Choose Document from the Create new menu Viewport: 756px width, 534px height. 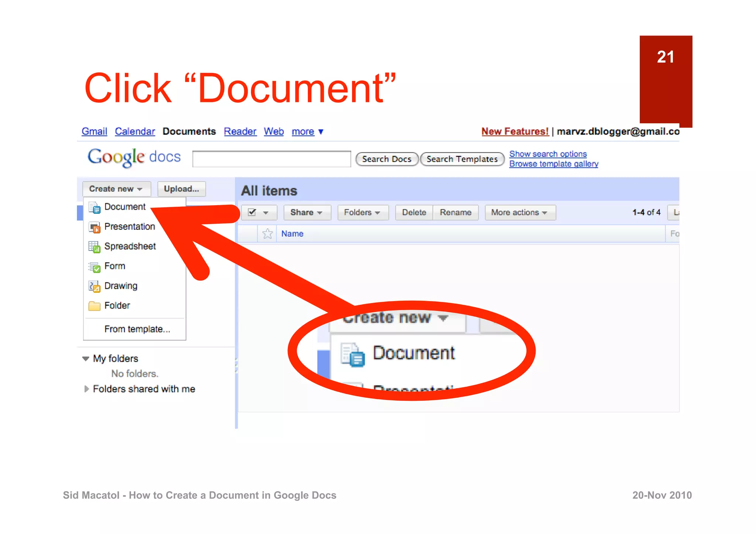(x=134, y=207)
